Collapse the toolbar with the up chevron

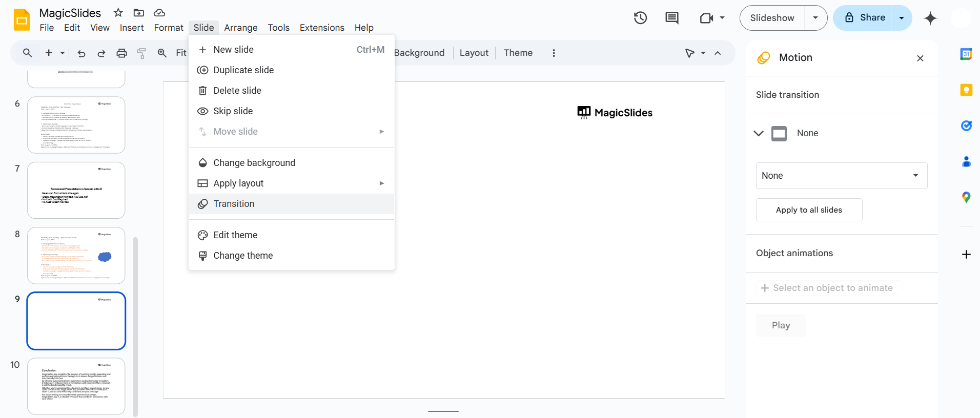coord(718,53)
